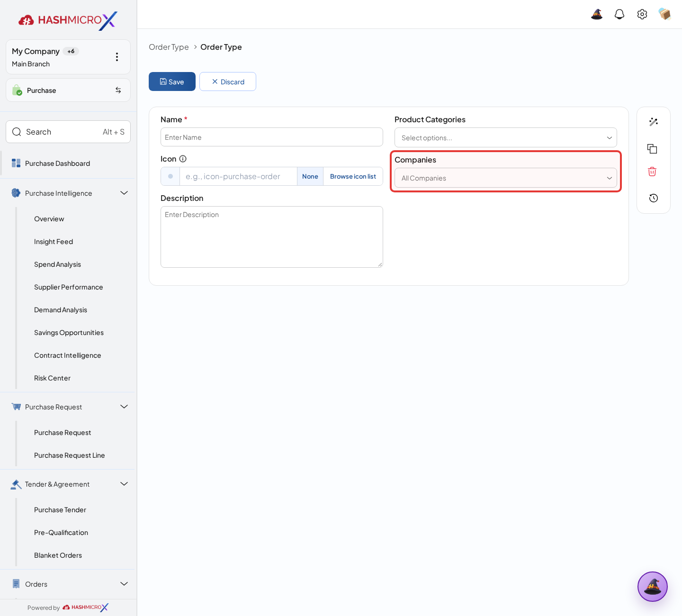Click the icon preview dot box

(x=170, y=176)
